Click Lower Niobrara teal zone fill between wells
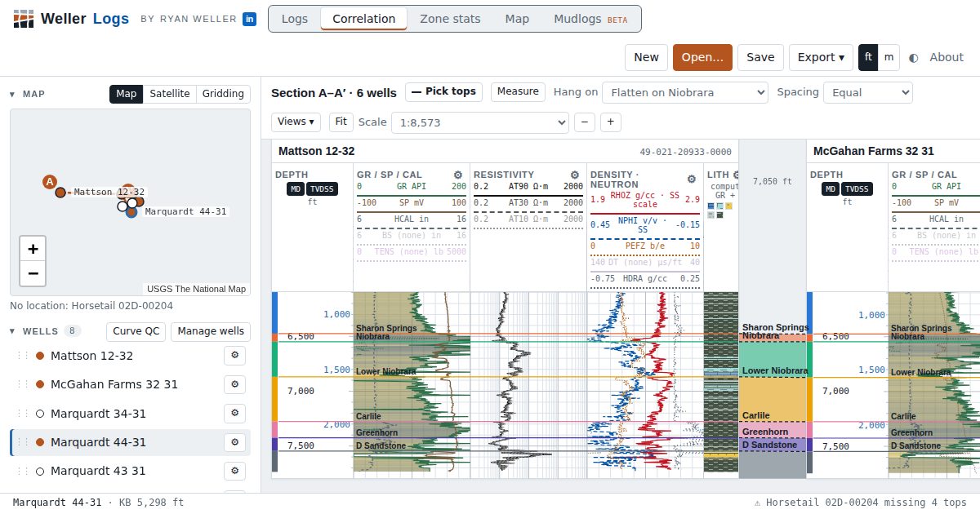The height and width of the screenshot is (514, 980). pos(773,359)
